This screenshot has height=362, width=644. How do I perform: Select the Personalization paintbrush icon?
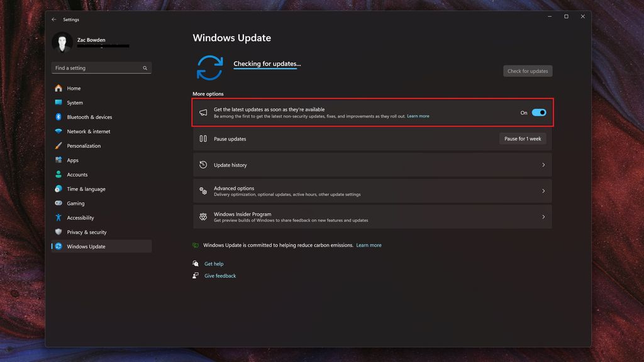pos(59,145)
